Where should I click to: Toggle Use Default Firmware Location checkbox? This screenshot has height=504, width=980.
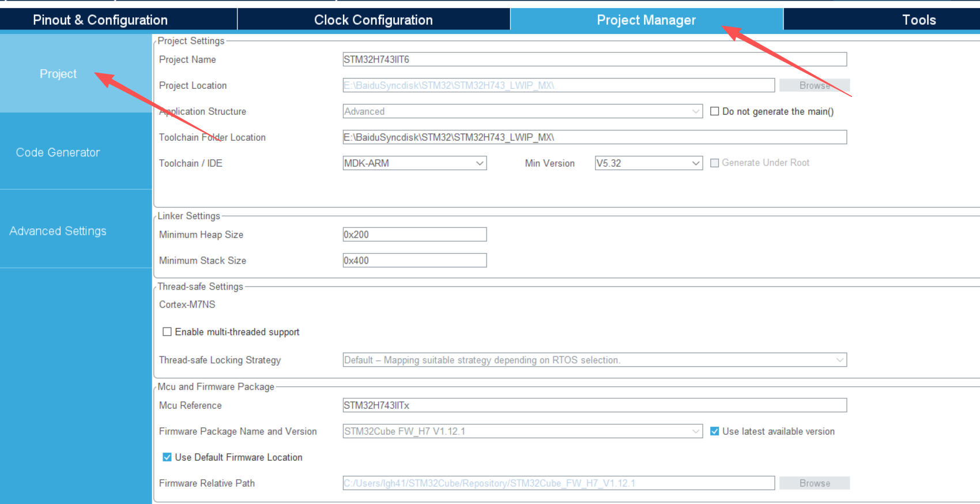point(167,457)
